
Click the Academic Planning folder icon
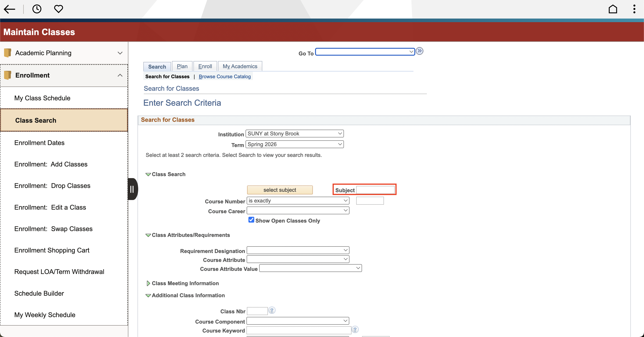8,53
